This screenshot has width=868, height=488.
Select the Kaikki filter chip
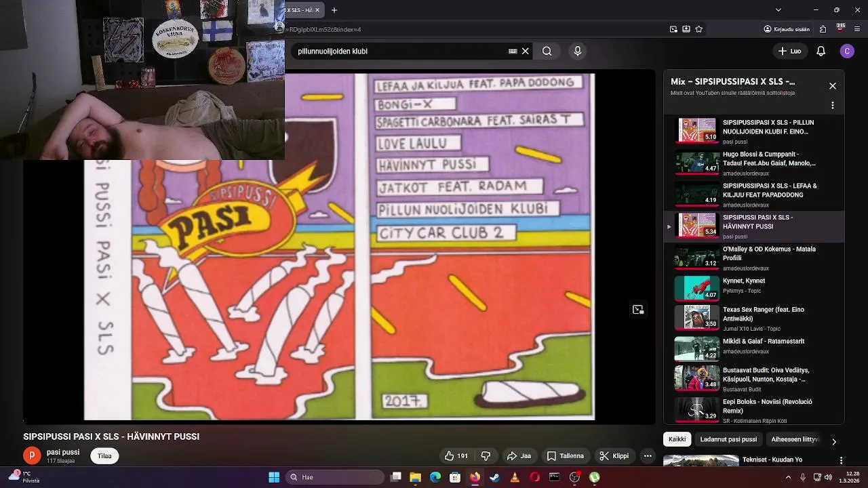click(x=677, y=439)
